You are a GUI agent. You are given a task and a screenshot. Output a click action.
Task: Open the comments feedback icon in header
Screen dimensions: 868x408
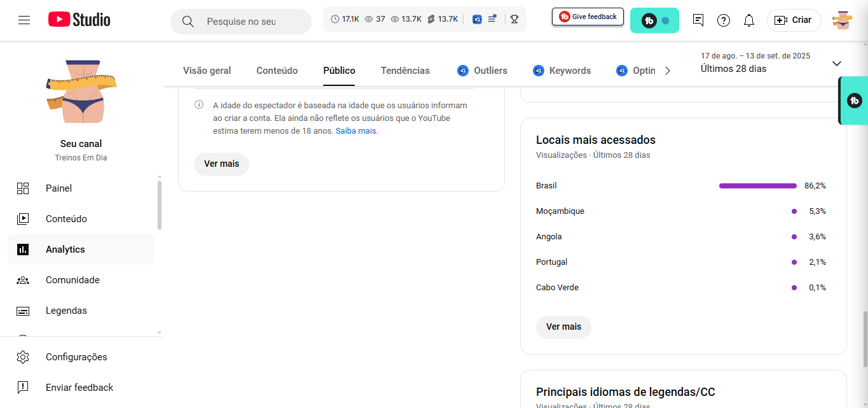pos(698,20)
